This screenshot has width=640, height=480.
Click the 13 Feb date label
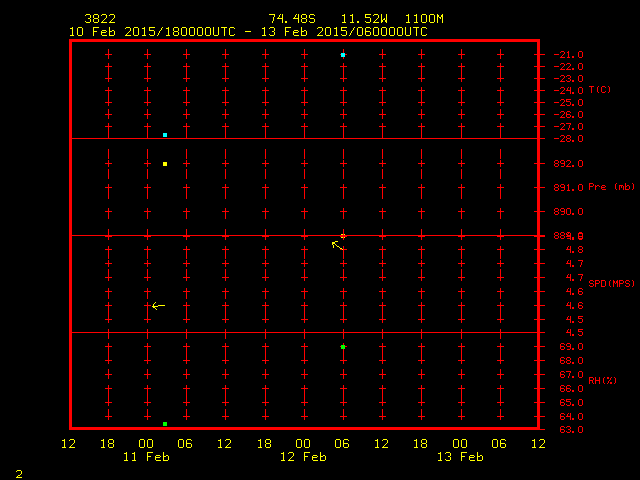pyautogui.click(x=460, y=457)
